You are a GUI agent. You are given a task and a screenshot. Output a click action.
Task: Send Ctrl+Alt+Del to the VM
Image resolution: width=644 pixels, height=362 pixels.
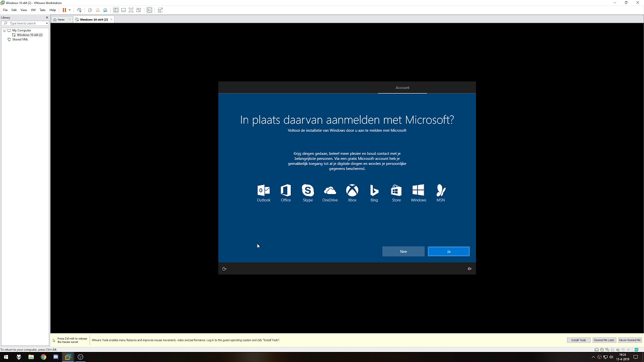(79, 10)
